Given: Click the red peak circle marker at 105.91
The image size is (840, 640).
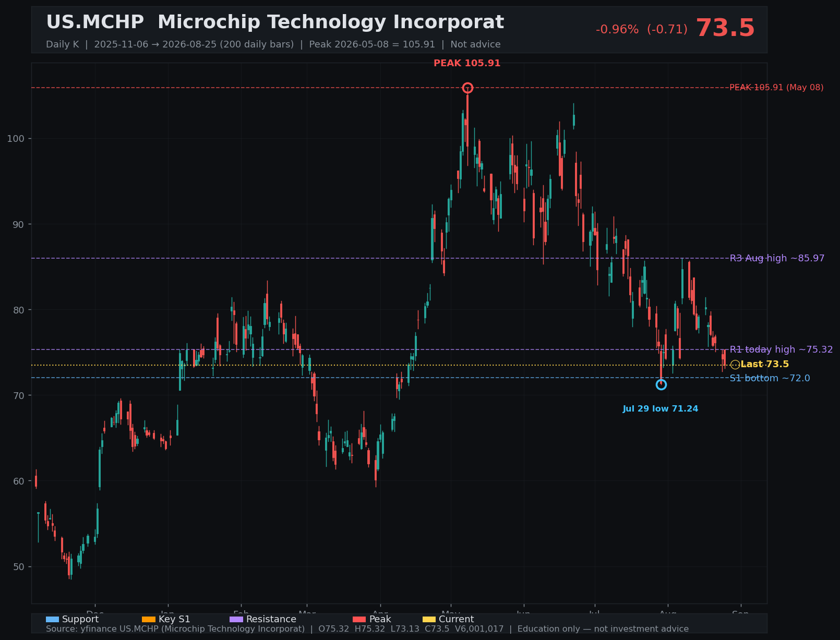Looking at the screenshot, I should tap(467, 88).
